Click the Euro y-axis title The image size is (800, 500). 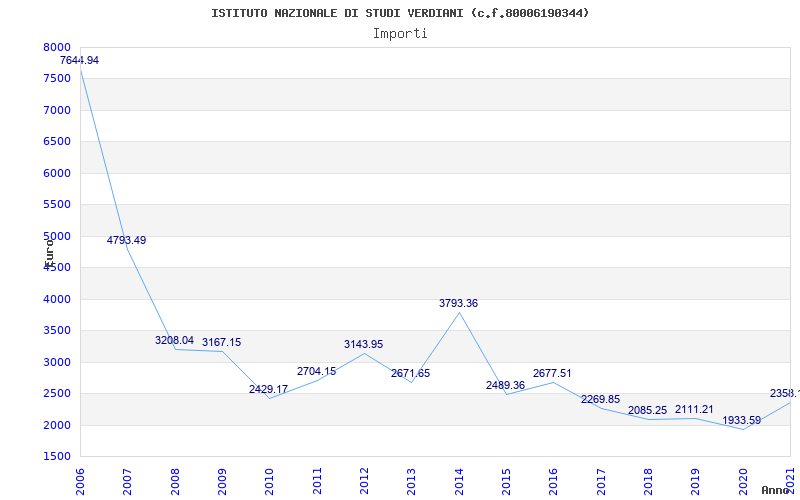[49, 253]
